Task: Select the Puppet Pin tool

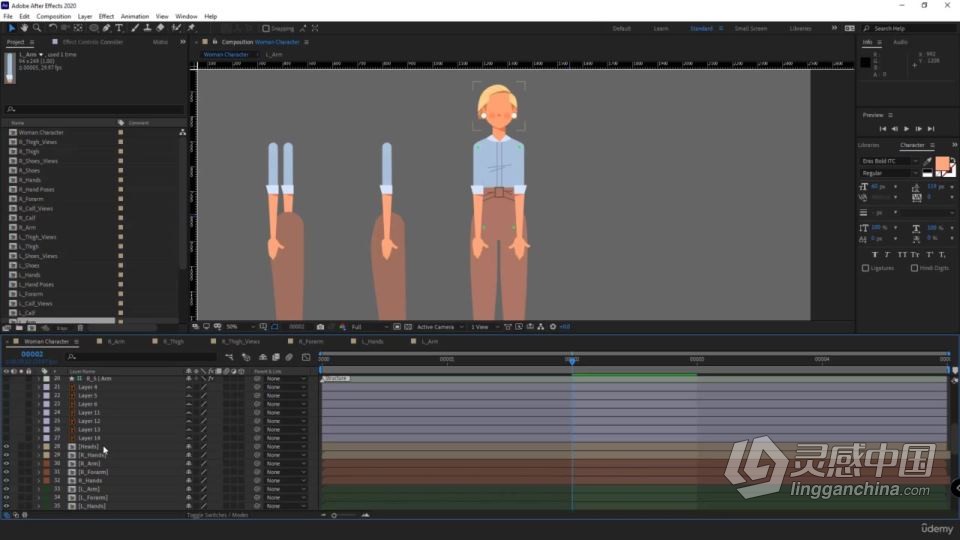Action: pyautogui.click(x=191, y=28)
